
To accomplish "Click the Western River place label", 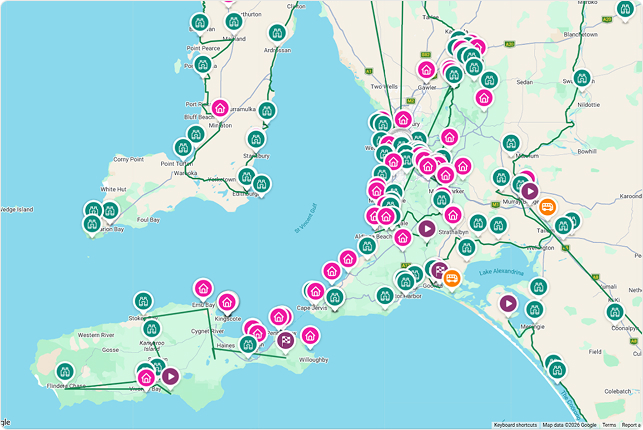I will click(x=96, y=335).
